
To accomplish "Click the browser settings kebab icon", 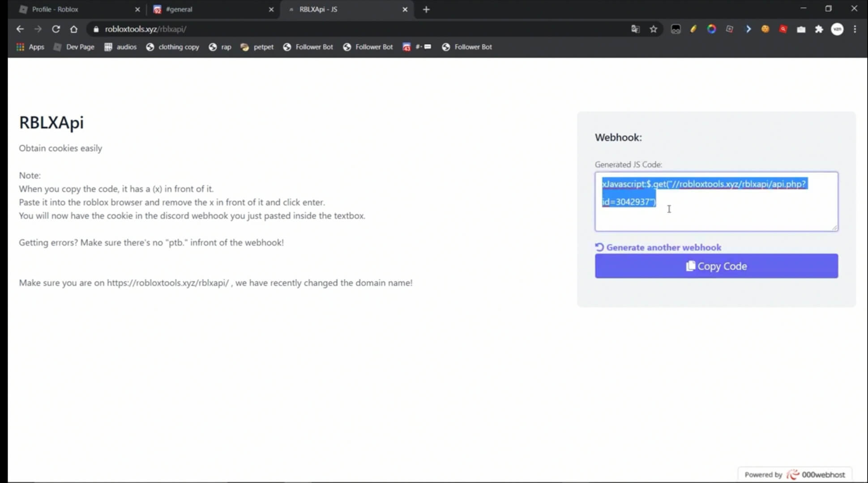I will (x=855, y=29).
